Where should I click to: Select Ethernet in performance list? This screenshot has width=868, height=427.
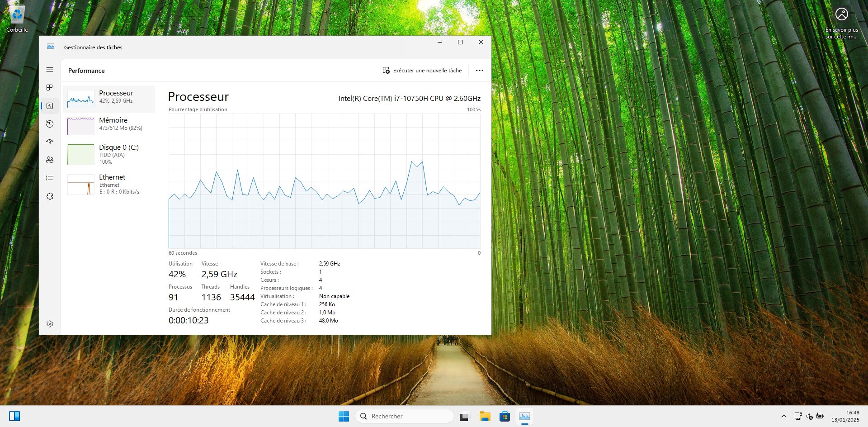point(109,184)
